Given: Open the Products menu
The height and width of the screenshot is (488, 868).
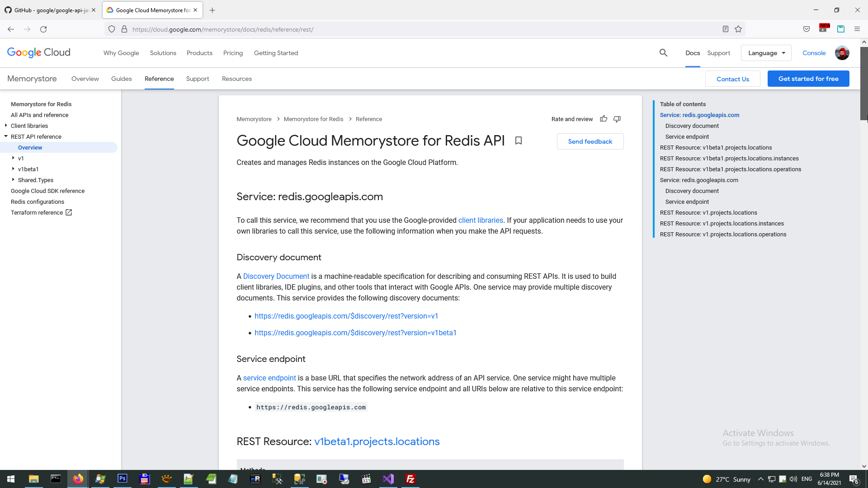Looking at the screenshot, I should [x=199, y=53].
